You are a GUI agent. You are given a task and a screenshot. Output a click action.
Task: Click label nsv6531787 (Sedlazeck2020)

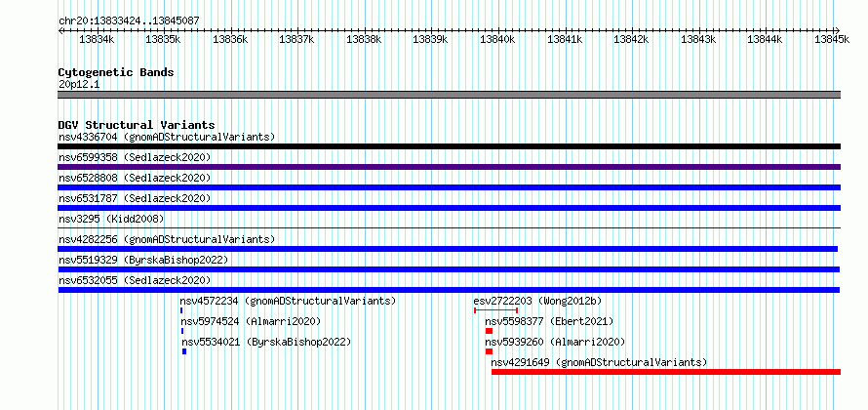pos(135,198)
